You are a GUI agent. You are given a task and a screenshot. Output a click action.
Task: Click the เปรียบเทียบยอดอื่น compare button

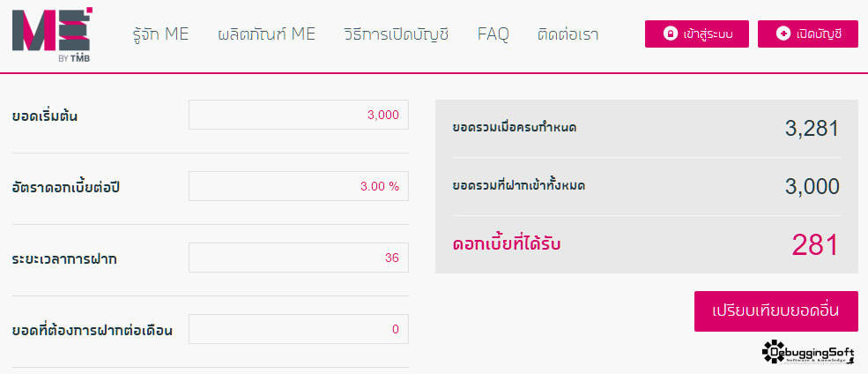click(776, 311)
